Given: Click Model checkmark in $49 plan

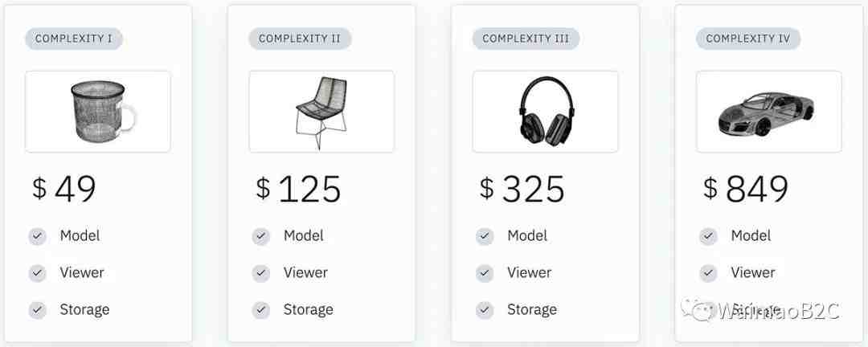Looking at the screenshot, I should pos(38,236).
